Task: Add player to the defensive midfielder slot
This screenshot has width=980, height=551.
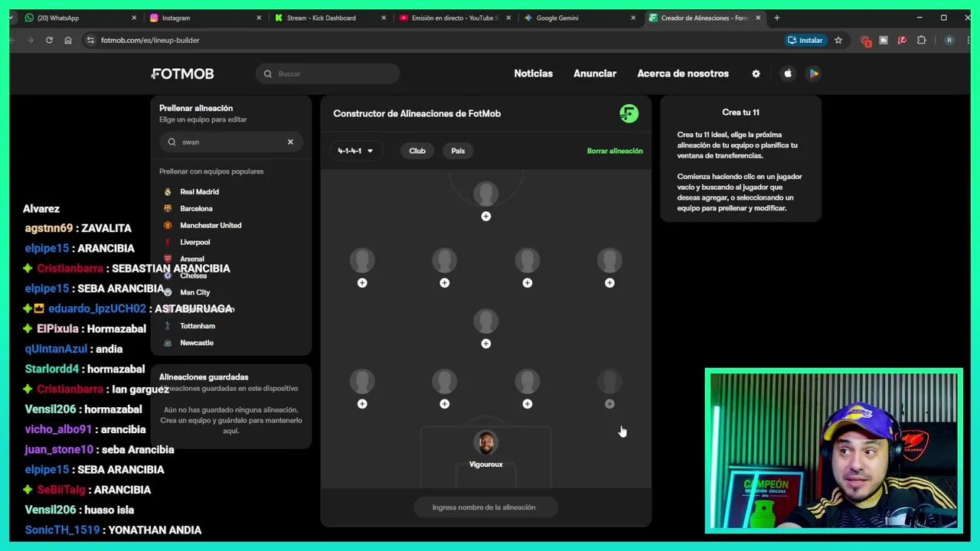Action: [x=485, y=344]
